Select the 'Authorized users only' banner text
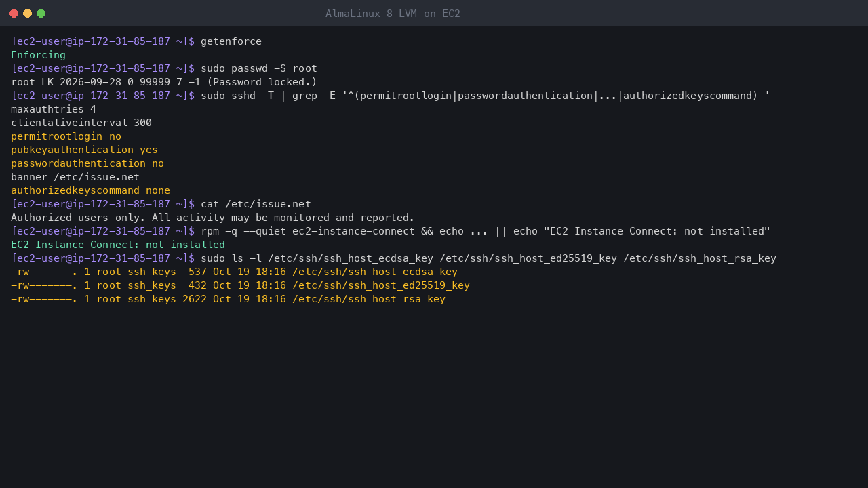The width and height of the screenshot is (868, 488). click(213, 218)
